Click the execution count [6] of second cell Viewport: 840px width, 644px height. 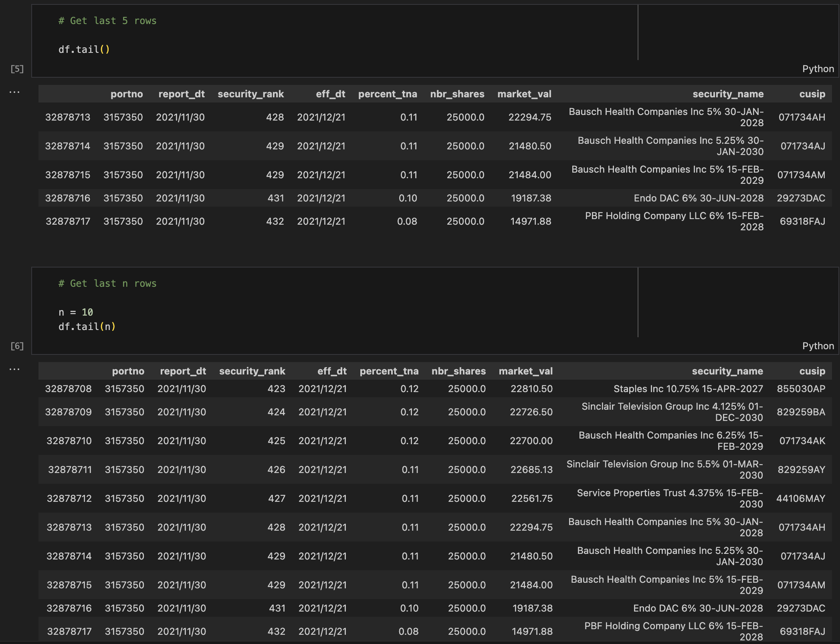click(17, 345)
